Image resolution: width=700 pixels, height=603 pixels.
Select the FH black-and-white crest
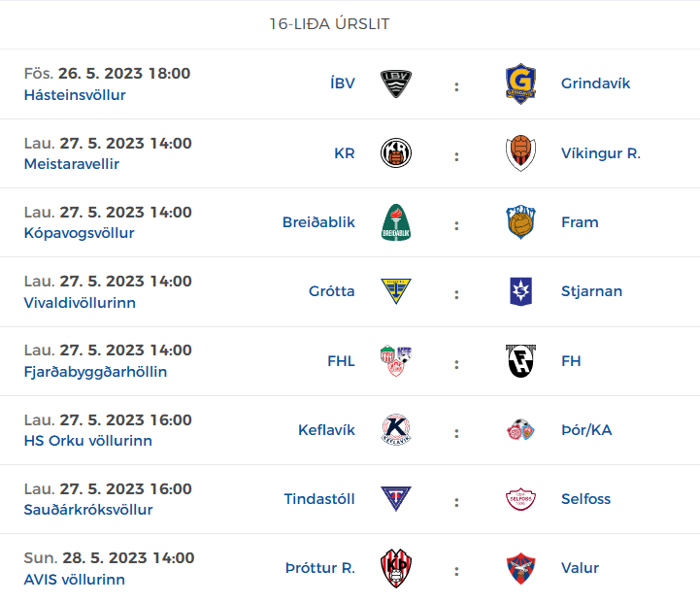coord(520,360)
